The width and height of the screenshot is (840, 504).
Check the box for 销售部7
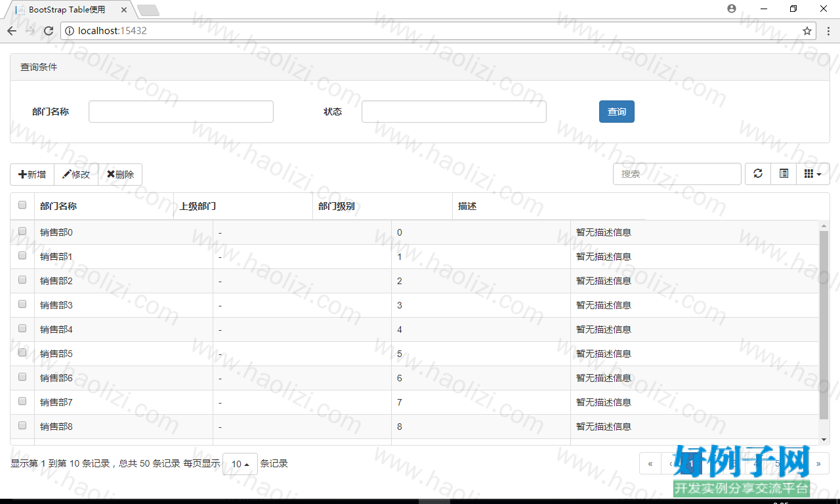pos(22,401)
